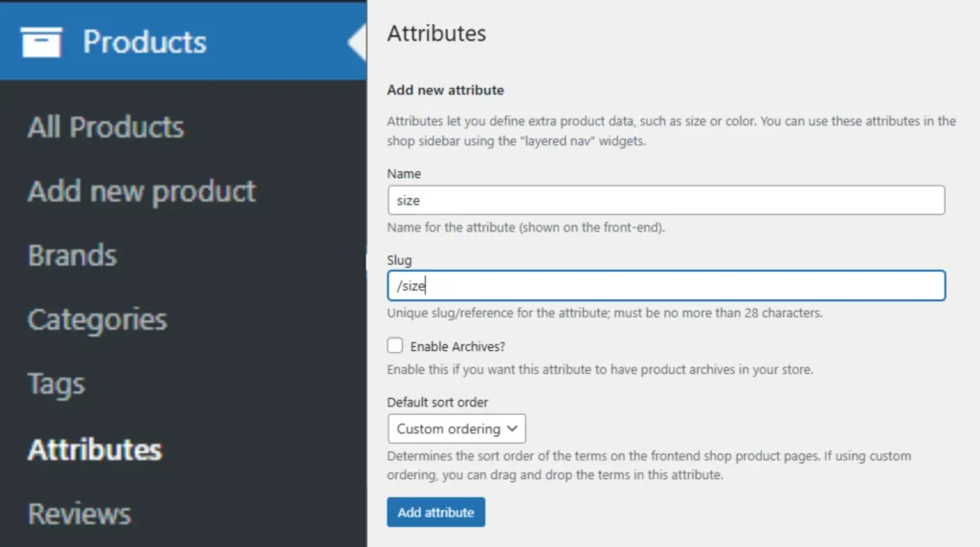Viewport: 980px width, 547px height.
Task: Click the 'Default sort order' label
Action: click(x=437, y=403)
